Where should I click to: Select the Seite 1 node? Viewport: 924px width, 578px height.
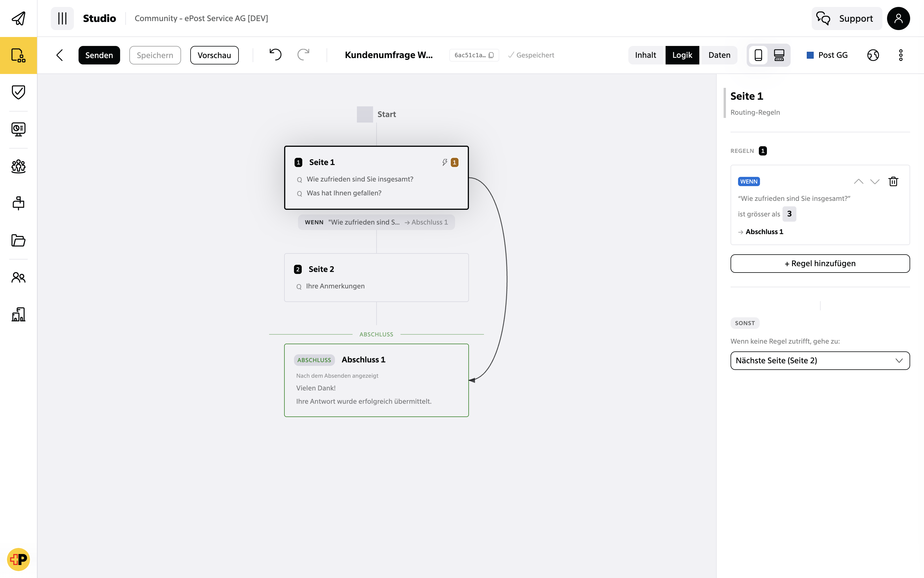(x=377, y=177)
